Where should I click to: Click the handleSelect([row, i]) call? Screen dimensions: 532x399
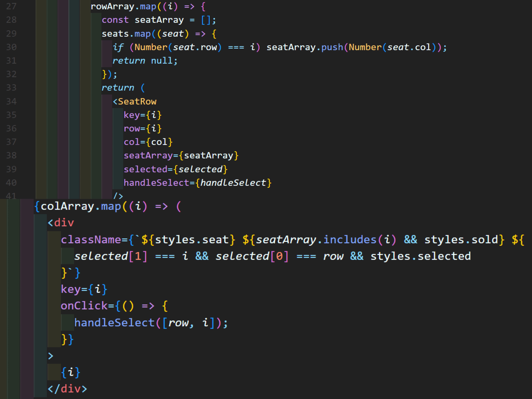(x=114, y=323)
